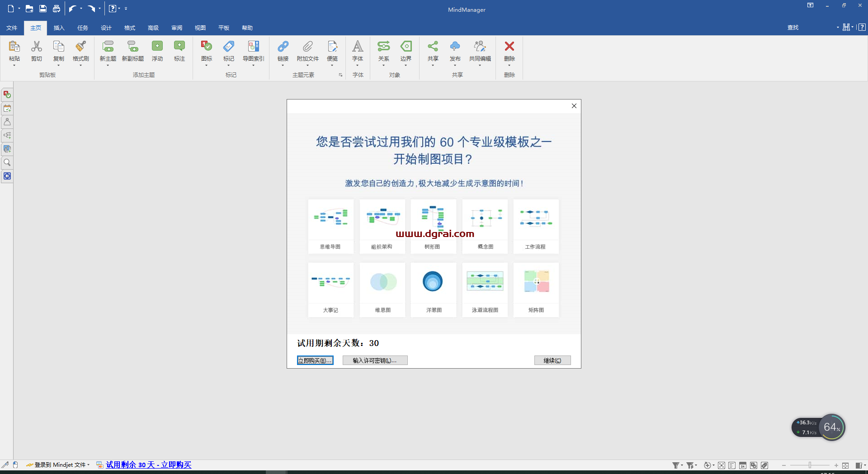Click the filter funnel icon in the status bar
868x474 pixels.
[x=675, y=465]
